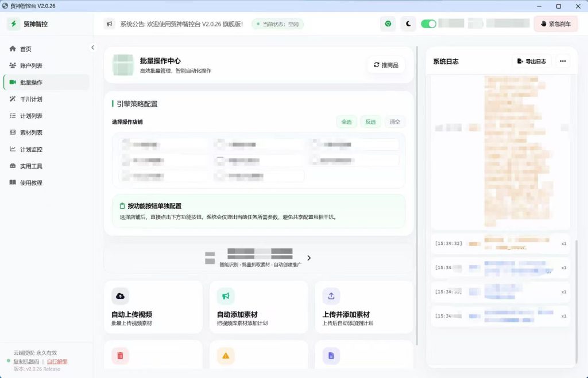Click the book icon beside 使用教程

tap(13, 182)
